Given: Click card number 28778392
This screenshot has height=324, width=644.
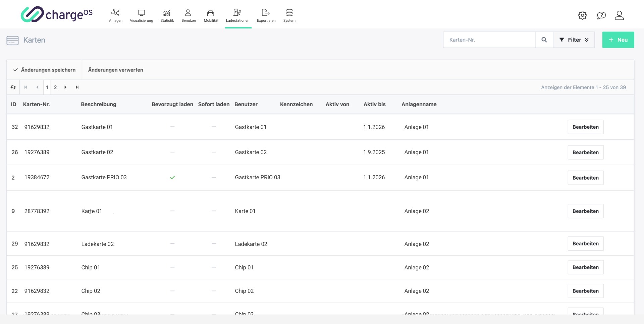Looking at the screenshot, I should pyautogui.click(x=37, y=211).
